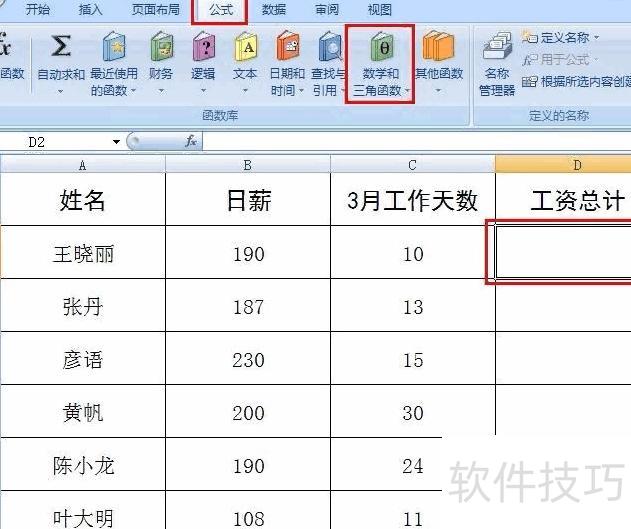
Task: Expand the Define Name dropdown arrow
Action: pos(596,38)
